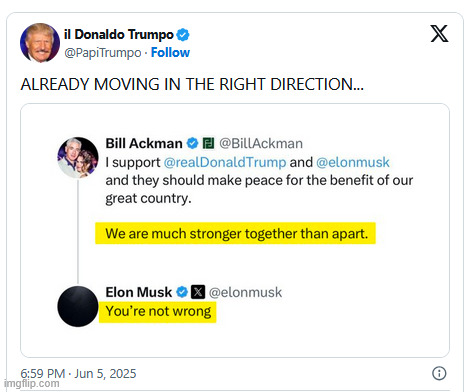The height and width of the screenshot is (392, 471).
Task: Open the 6:59 PM Jun 5, 2025 timestamp
Action: [x=78, y=373]
